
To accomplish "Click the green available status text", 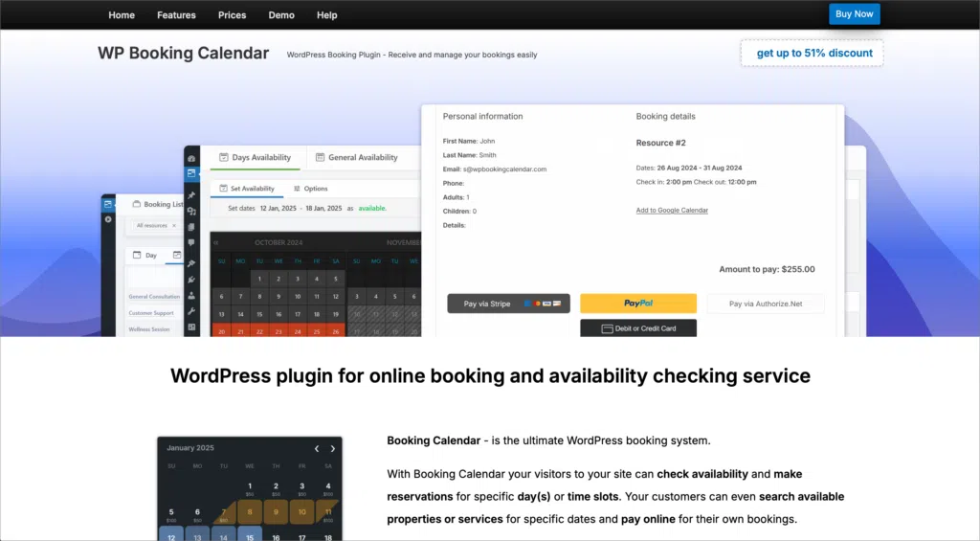I will 372,209.
